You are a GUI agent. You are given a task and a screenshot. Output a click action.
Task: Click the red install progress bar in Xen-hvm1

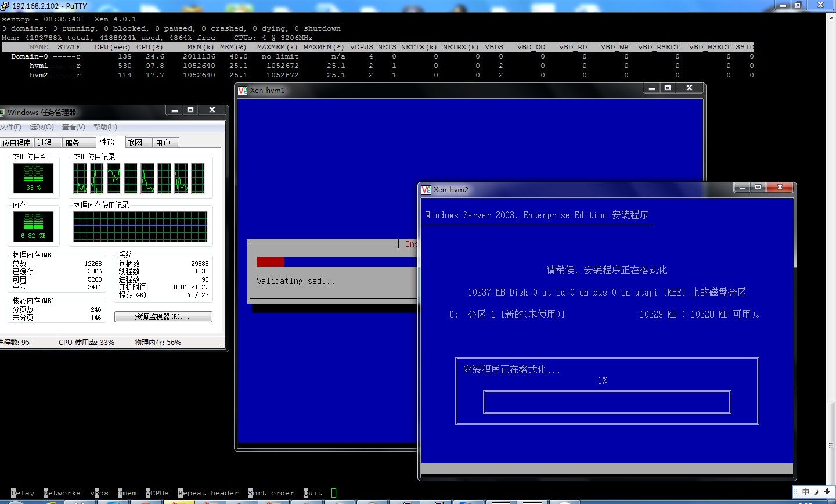pos(271,262)
